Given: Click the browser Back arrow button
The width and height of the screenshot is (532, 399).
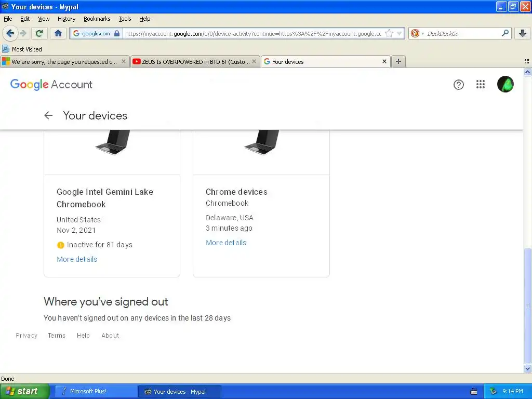Looking at the screenshot, I should pyautogui.click(x=10, y=33).
